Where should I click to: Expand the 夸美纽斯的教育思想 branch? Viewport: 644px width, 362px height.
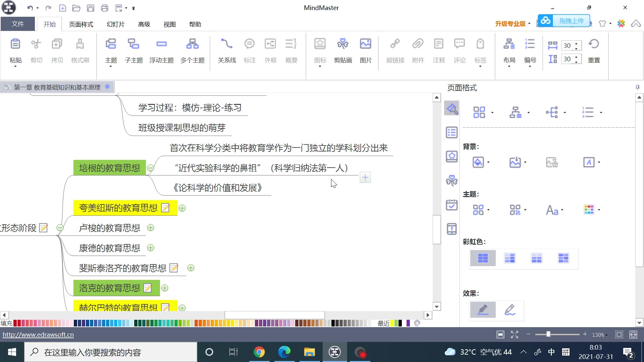(x=182, y=208)
